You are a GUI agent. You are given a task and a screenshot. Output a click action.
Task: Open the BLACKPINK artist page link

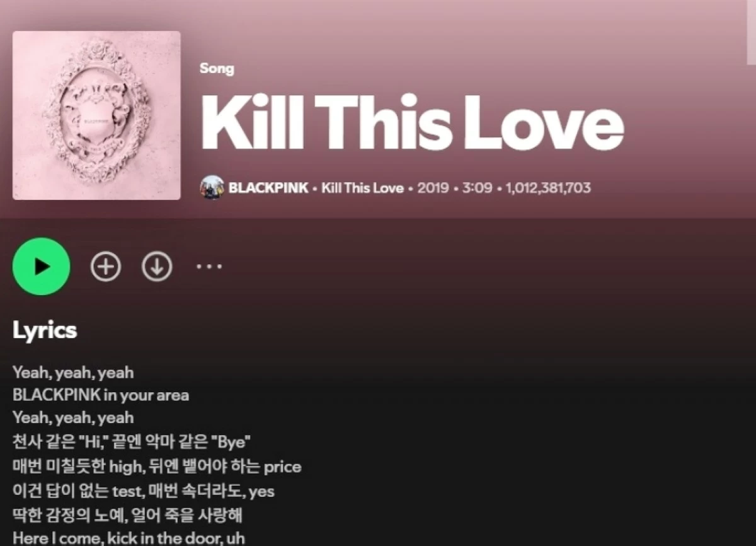268,188
